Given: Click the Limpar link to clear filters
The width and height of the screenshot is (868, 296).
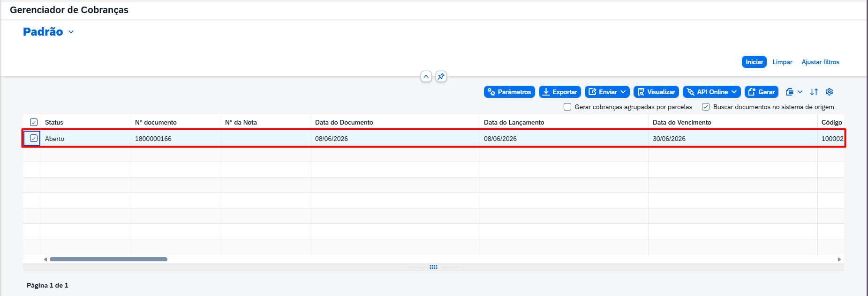Looking at the screenshot, I should (x=782, y=62).
